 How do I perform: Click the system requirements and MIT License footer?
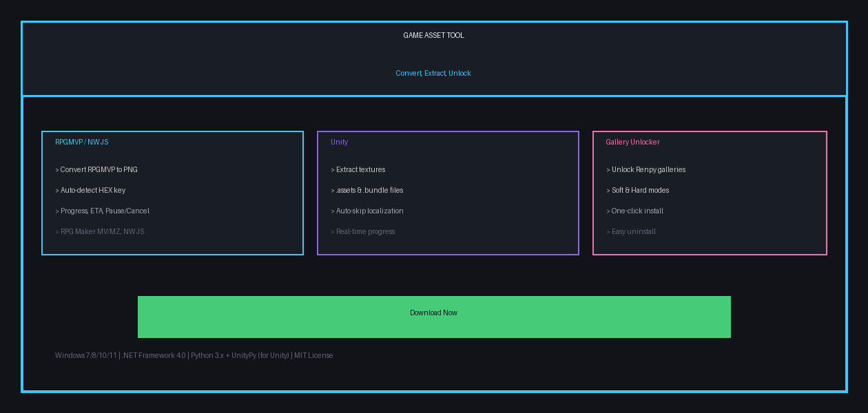tap(194, 355)
